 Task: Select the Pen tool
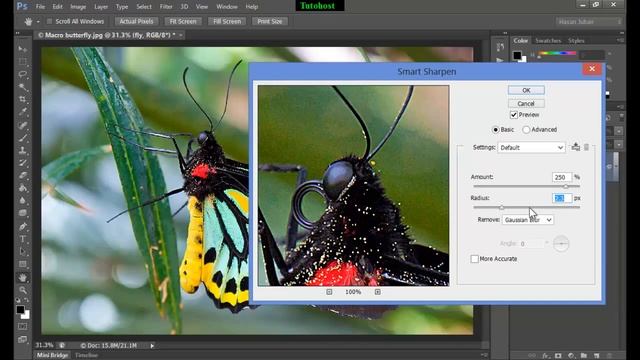(22, 226)
